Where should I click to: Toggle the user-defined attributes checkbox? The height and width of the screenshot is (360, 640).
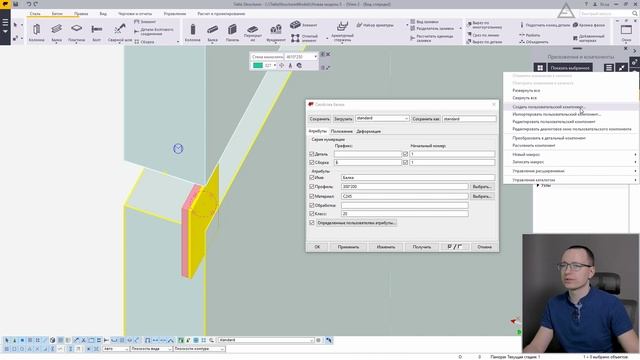coord(312,223)
